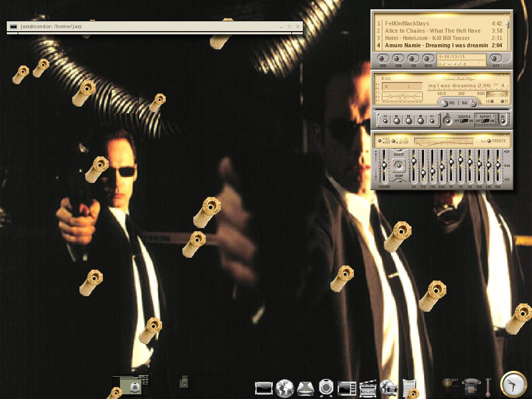
Task: Click the visualization waveform display
Action: click(402, 97)
